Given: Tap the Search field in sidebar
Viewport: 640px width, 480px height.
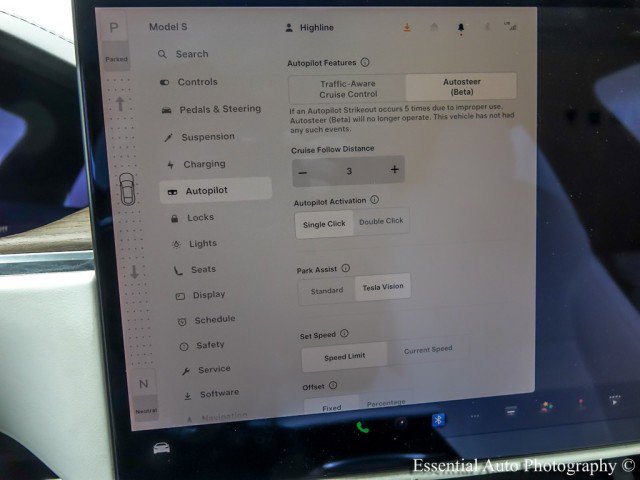Looking at the screenshot, I should click(x=192, y=54).
